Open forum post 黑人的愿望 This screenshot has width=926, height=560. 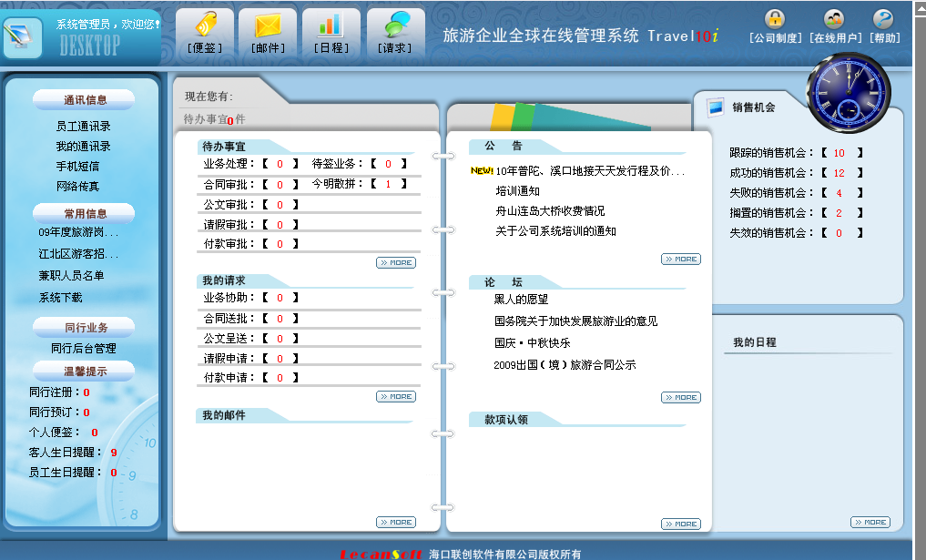point(522,300)
